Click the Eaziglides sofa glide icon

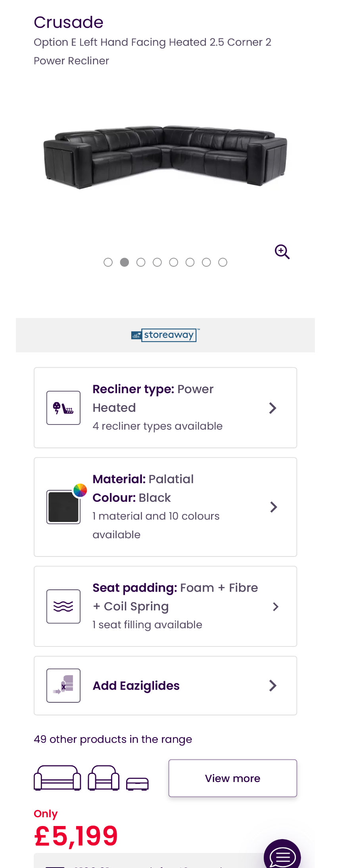tap(63, 686)
